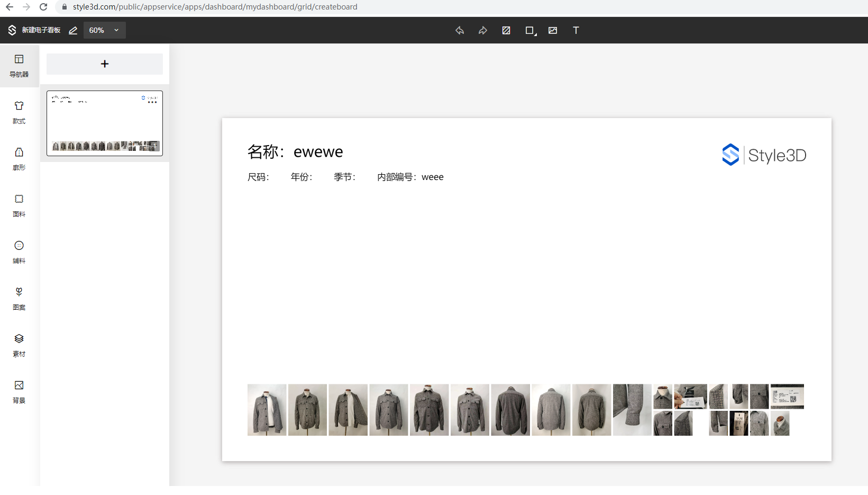Open the 款式 styles panel

click(19, 112)
